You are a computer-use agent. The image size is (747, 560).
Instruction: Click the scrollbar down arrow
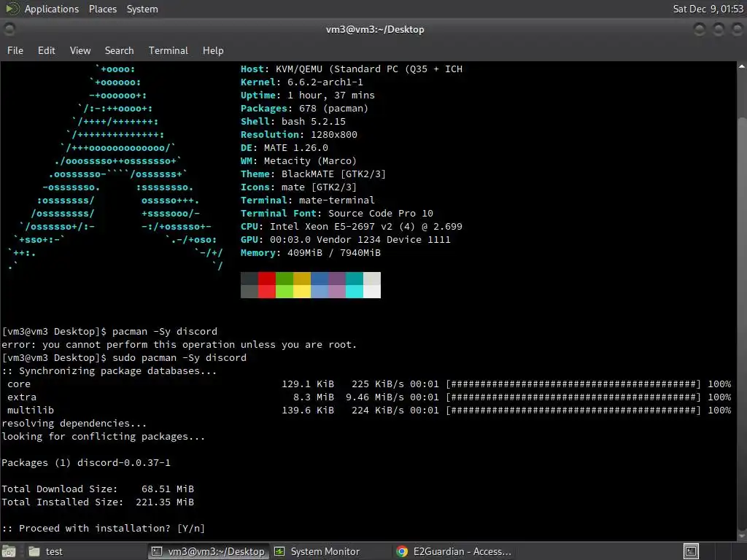pyautogui.click(x=742, y=537)
